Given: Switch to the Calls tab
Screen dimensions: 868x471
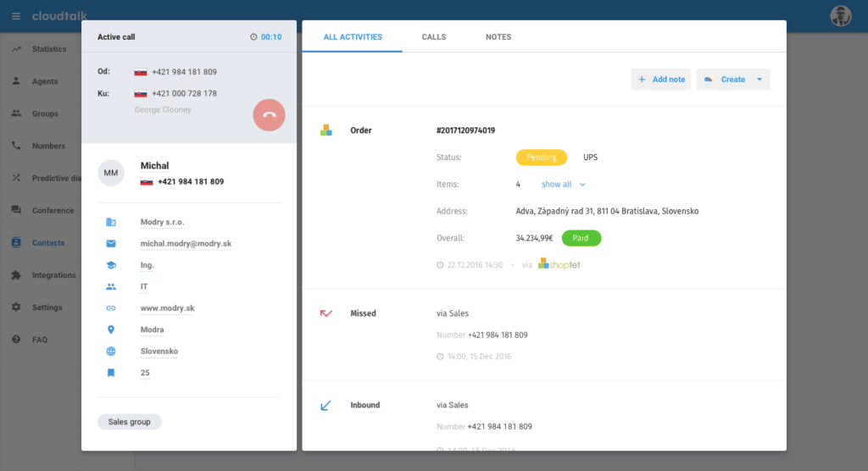Looking at the screenshot, I should point(434,37).
